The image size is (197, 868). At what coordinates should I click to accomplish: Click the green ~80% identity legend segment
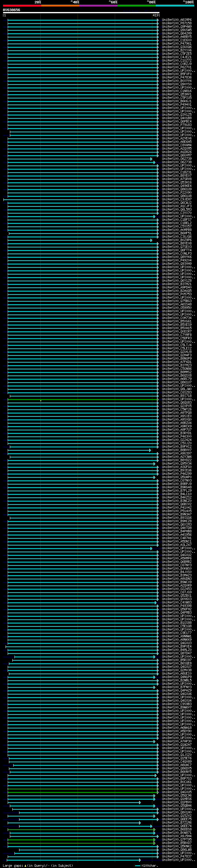click(x=137, y=6)
